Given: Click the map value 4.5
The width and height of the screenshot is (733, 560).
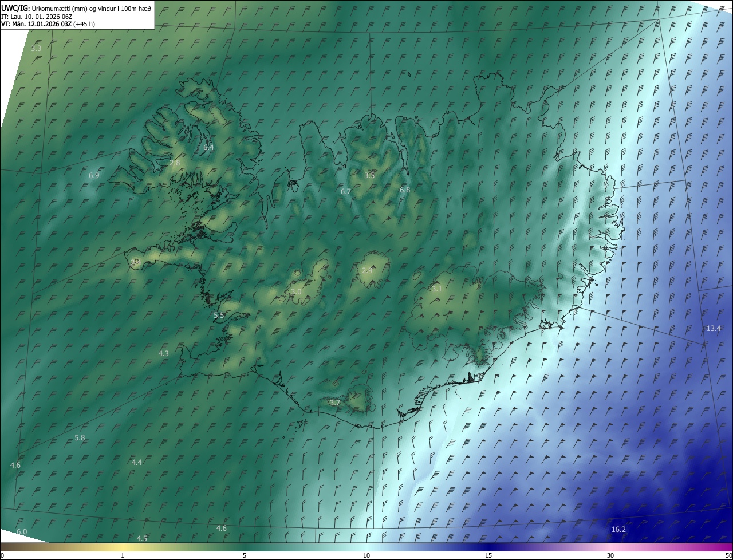Looking at the screenshot, I should point(142,538).
